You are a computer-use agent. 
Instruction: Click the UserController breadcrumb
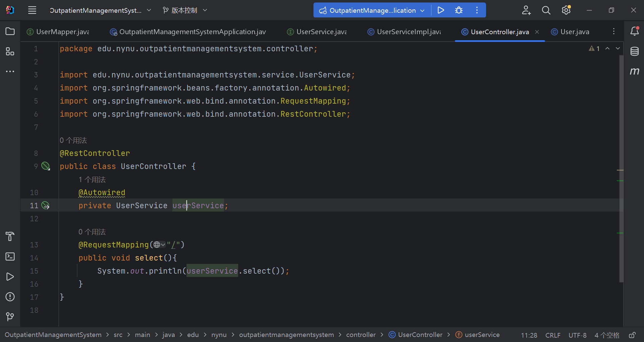click(416, 335)
